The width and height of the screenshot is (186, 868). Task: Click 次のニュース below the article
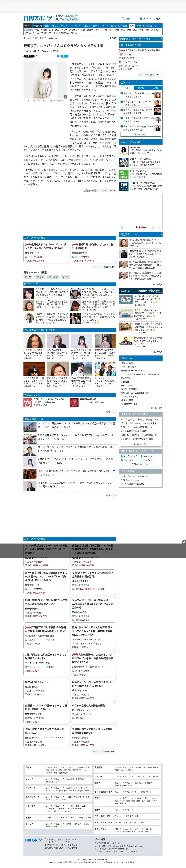point(108,190)
